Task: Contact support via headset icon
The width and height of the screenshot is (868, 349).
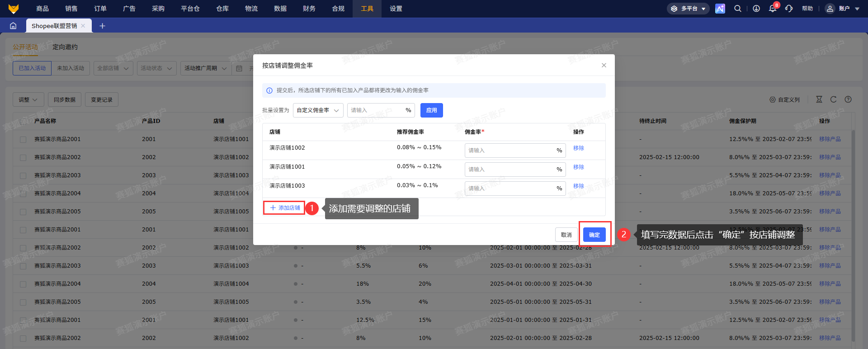Action: click(789, 9)
